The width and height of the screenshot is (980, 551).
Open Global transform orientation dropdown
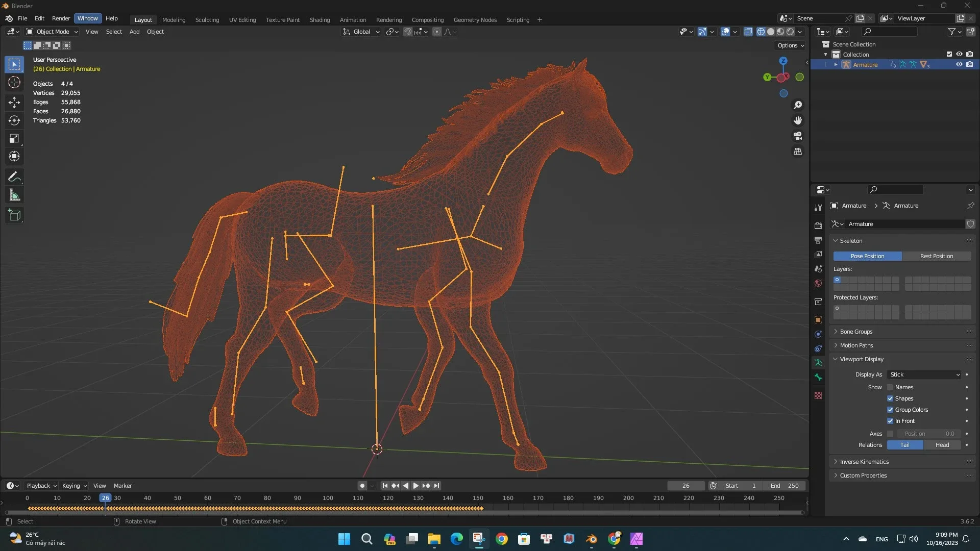coord(361,32)
